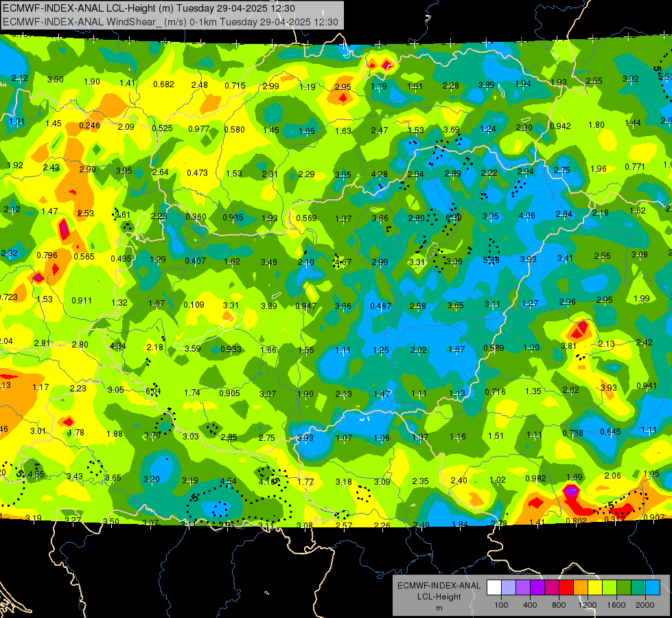Click the wind shear value 0.738
672x618 pixels.
coord(572,433)
